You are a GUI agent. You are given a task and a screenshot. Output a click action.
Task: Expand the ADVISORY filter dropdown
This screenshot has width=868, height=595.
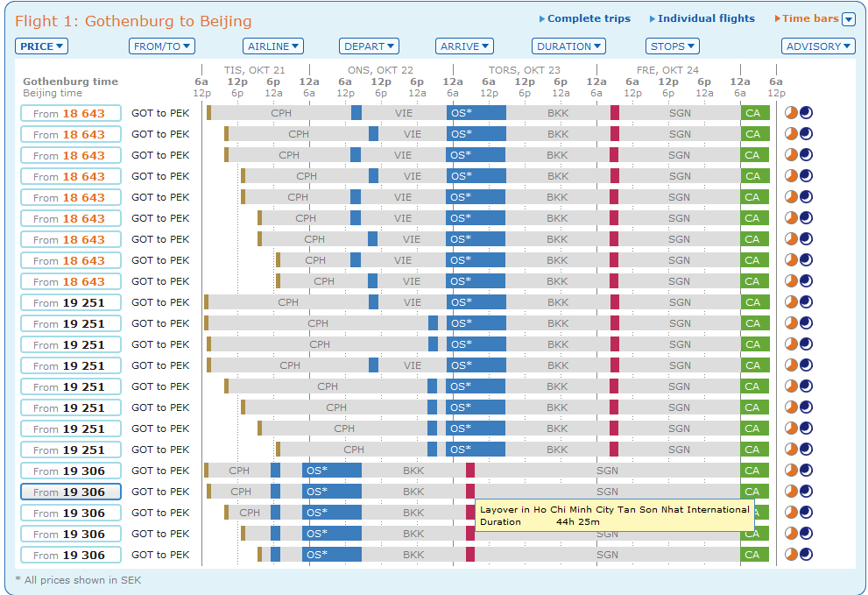coord(818,46)
